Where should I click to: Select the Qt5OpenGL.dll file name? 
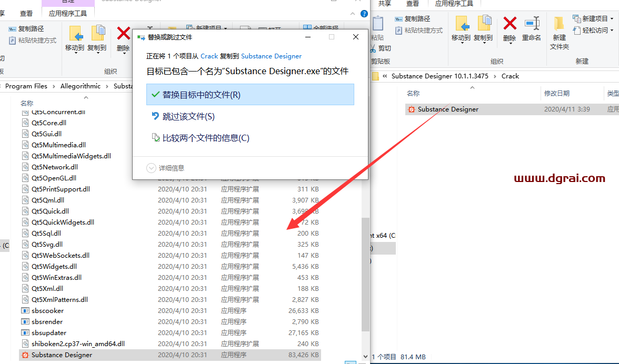[54, 178]
